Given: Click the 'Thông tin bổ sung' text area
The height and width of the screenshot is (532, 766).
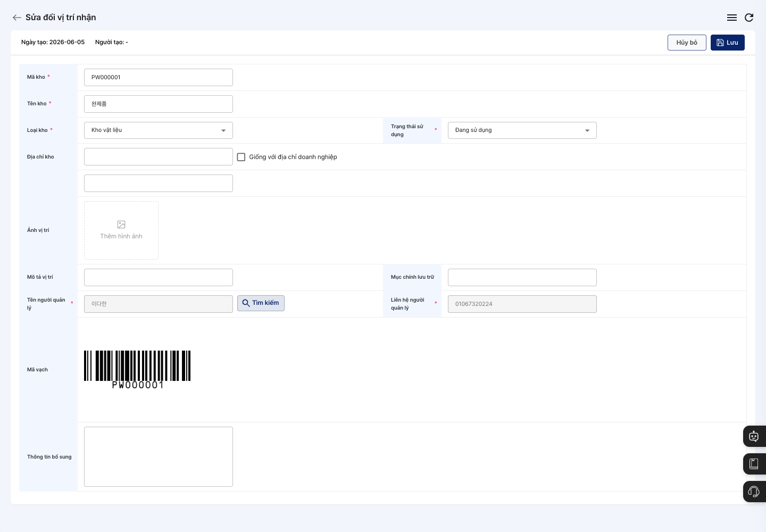Looking at the screenshot, I should (x=159, y=456).
